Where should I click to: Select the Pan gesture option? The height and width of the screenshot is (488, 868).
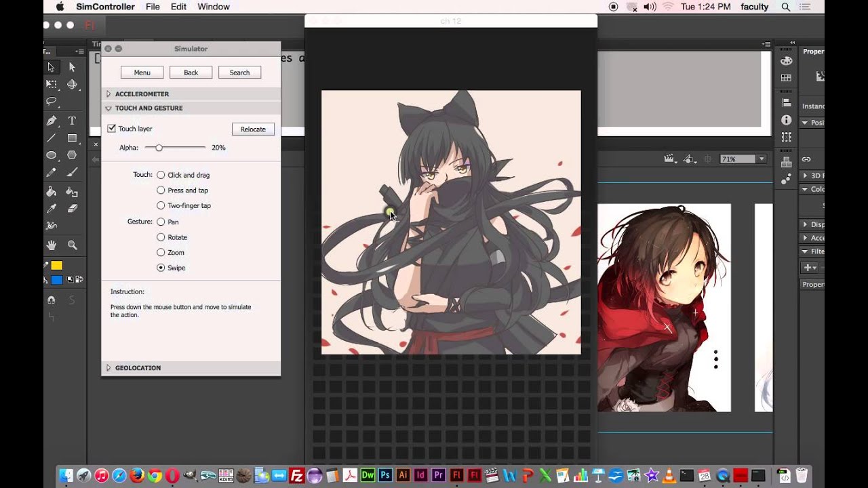[x=161, y=222]
